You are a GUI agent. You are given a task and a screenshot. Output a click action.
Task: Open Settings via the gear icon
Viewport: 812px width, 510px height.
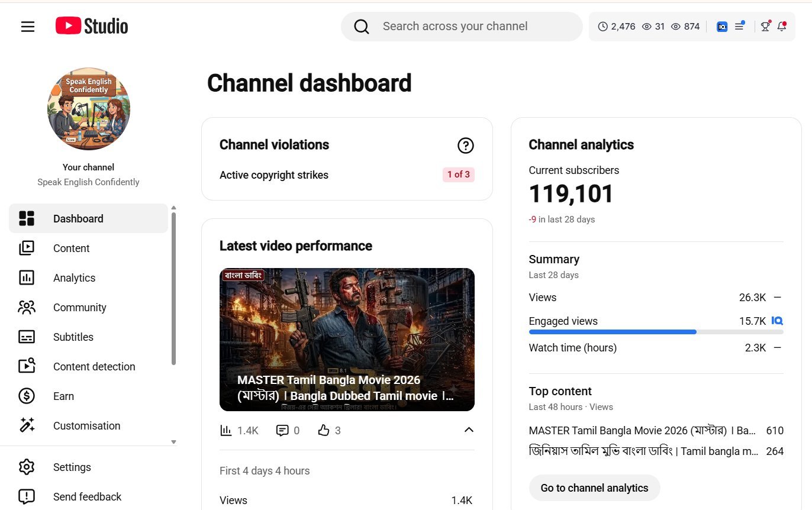pyautogui.click(x=27, y=467)
